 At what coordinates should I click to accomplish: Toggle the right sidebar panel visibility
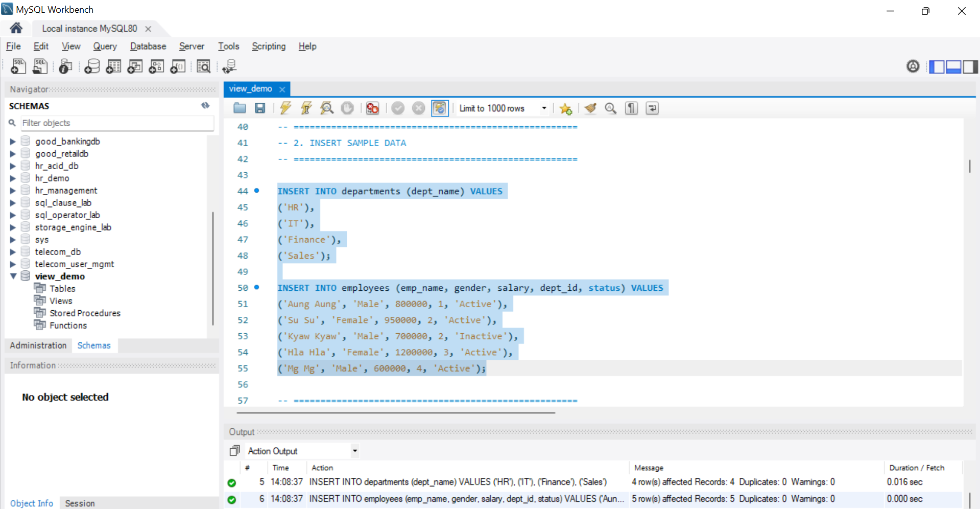click(970, 66)
